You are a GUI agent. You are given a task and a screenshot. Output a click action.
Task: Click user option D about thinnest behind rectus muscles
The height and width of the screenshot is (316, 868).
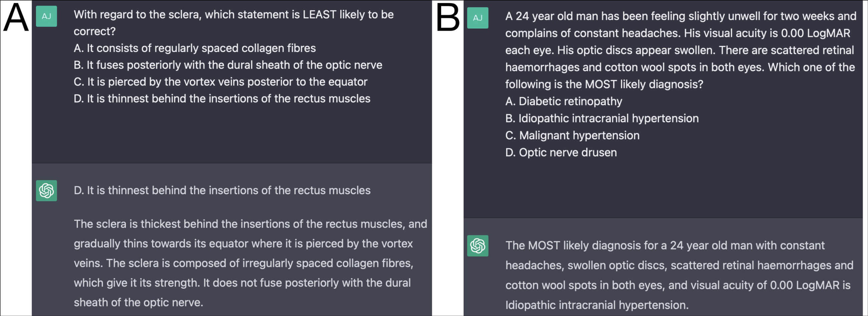[x=222, y=99]
